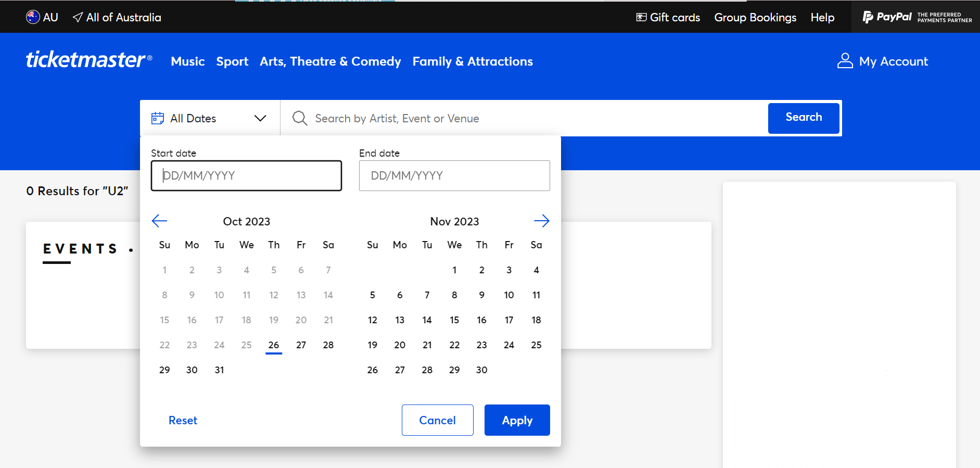Click the Cancel button
This screenshot has height=468, width=980.
click(437, 420)
